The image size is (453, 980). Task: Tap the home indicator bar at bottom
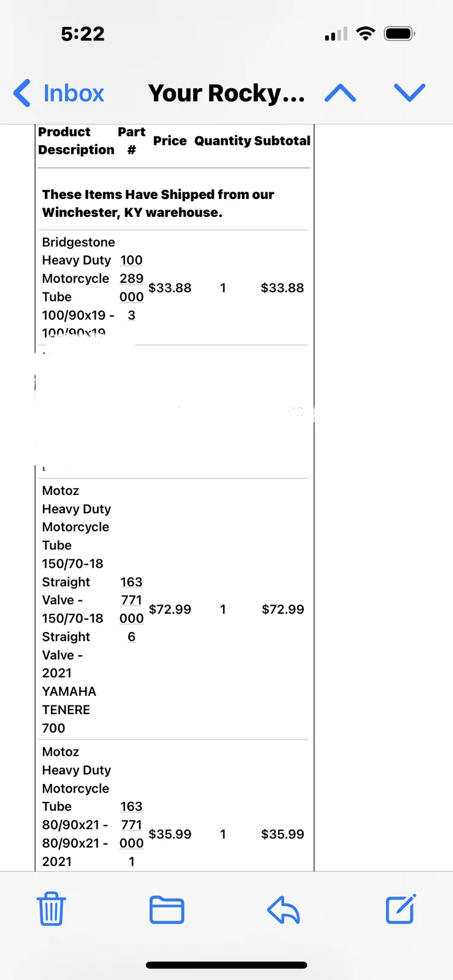[x=226, y=965]
